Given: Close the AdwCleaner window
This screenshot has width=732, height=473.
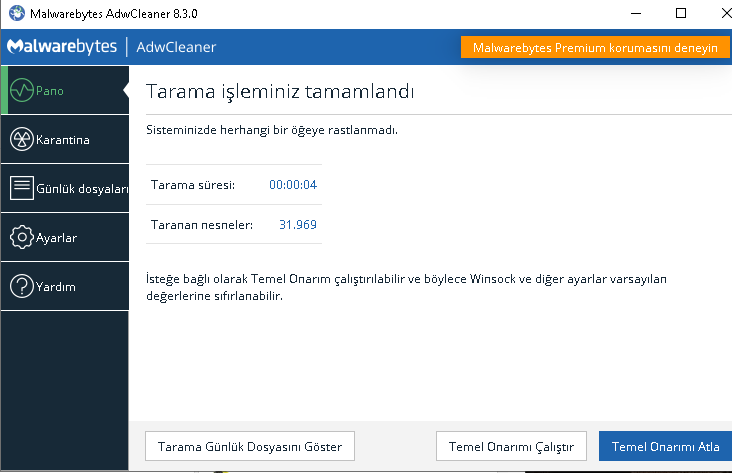Looking at the screenshot, I should pos(725,14).
